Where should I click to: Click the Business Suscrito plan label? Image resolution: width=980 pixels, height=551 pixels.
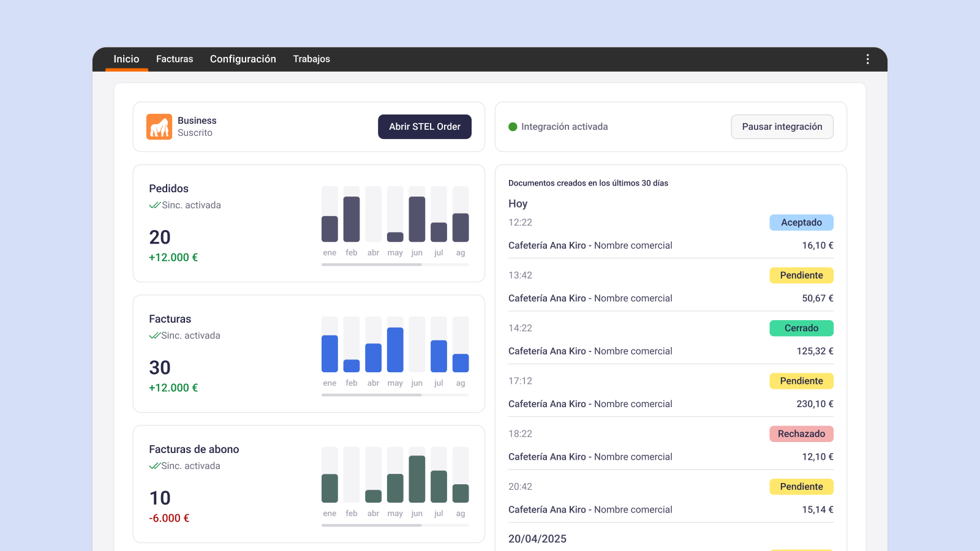coord(197,127)
